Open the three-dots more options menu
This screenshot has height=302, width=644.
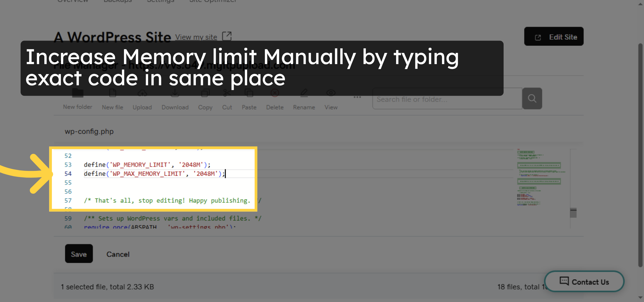tap(357, 97)
